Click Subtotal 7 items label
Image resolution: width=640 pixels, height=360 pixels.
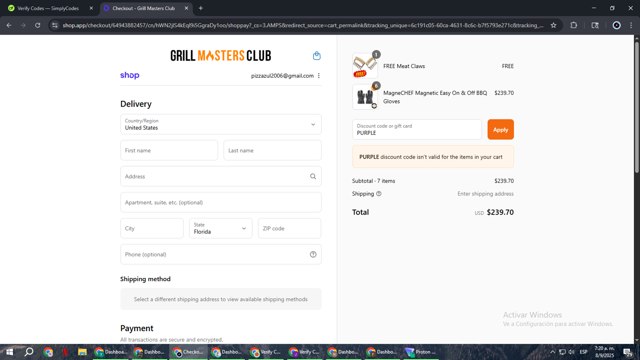point(373,181)
